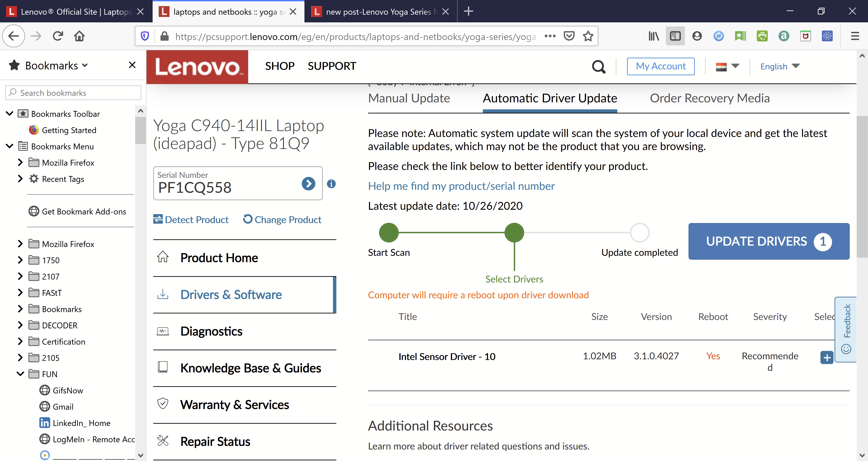Click Detect Product link
This screenshot has height=461, width=868.
[191, 219]
